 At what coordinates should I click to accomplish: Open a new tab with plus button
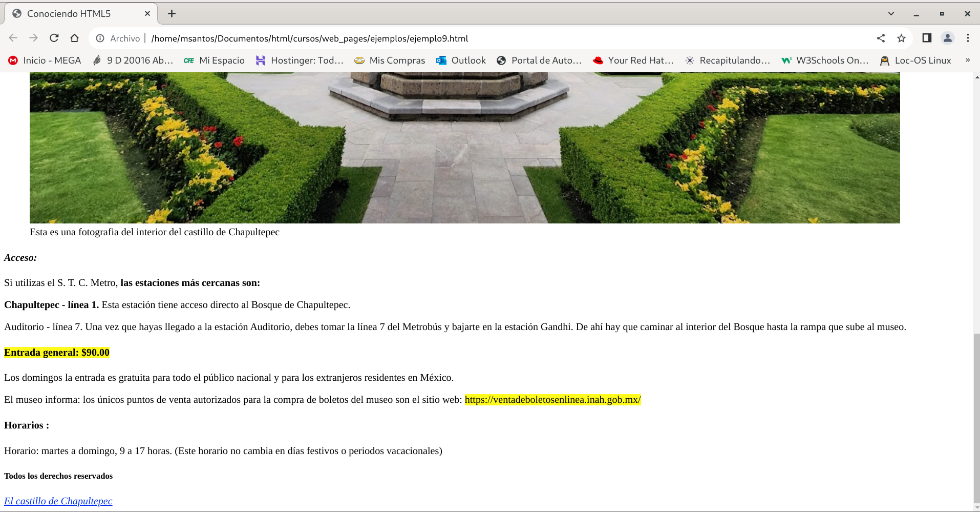pyautogui.click(x=172, y=14)
